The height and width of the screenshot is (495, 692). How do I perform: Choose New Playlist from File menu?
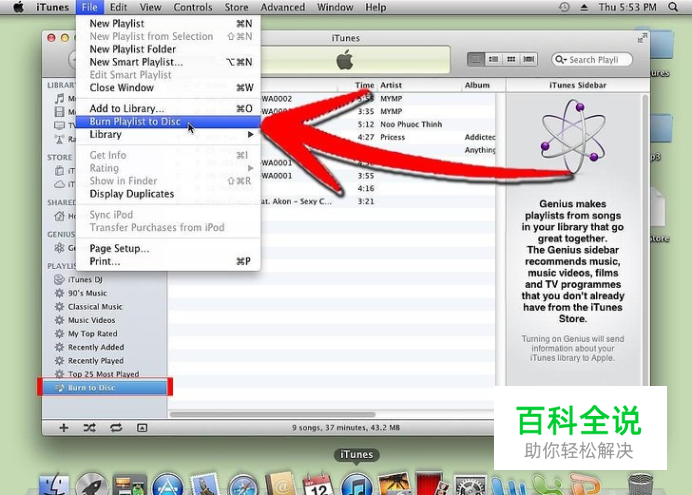point(168,23)
